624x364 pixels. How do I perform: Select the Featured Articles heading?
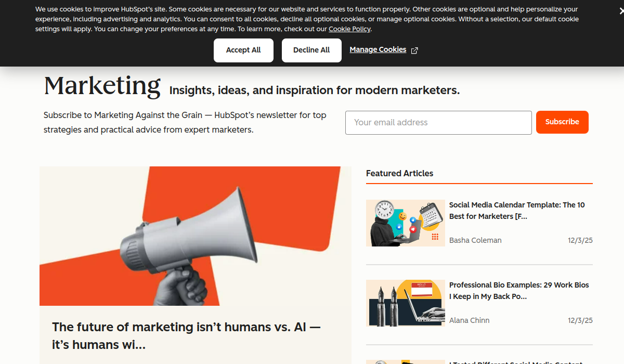(x=399, y=174)
